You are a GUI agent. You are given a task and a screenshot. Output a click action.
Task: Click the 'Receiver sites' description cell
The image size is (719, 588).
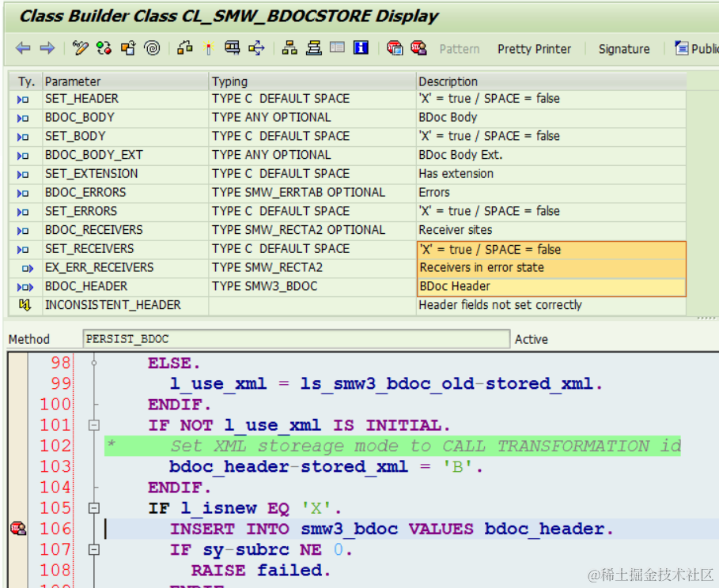[551, 230]
